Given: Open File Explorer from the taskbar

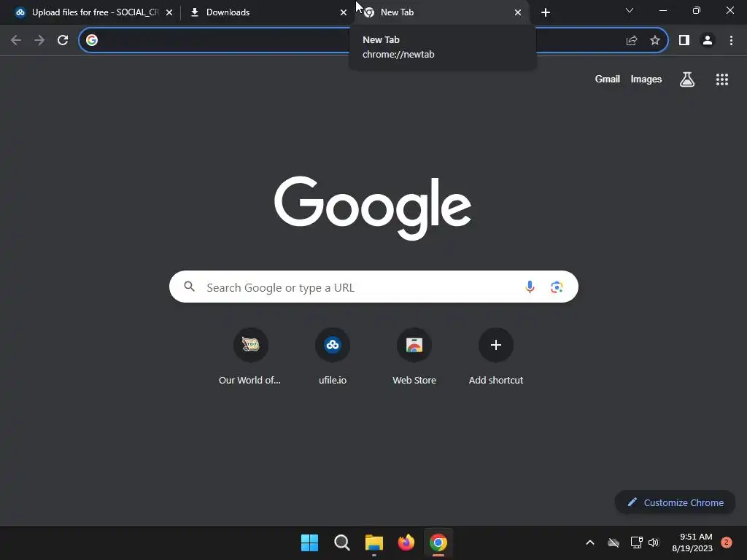Looking at the screenshot, I should pos(374,542).
